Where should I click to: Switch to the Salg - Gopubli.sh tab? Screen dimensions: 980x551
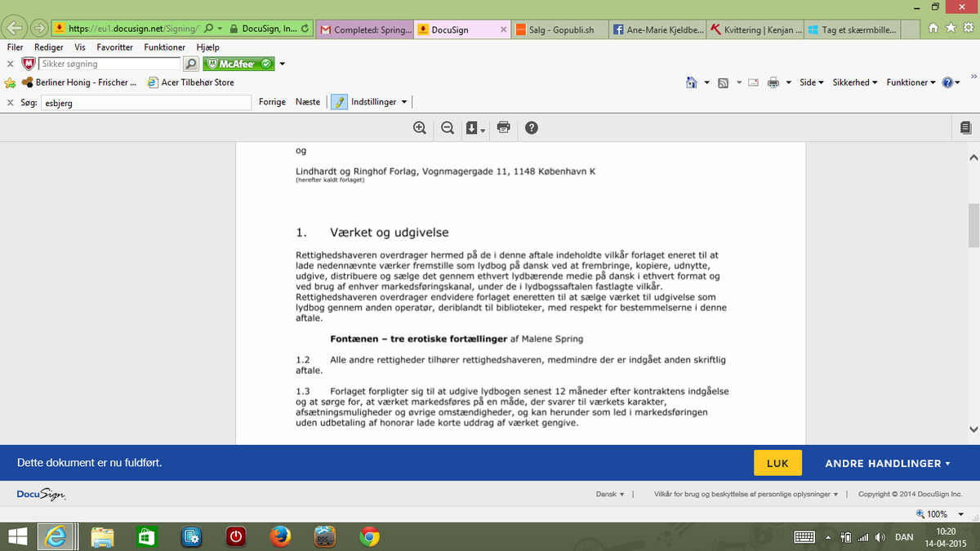tap(560, 29)
